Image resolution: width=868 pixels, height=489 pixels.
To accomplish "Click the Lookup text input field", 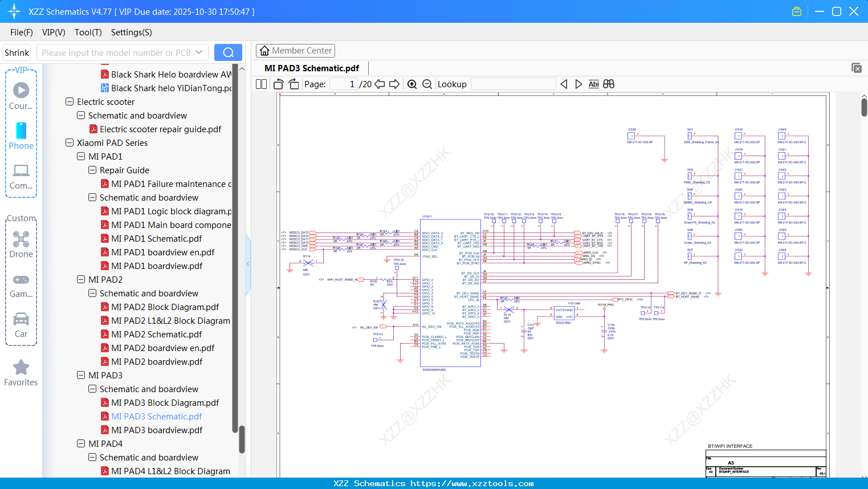I will click(x=513, y=84).
